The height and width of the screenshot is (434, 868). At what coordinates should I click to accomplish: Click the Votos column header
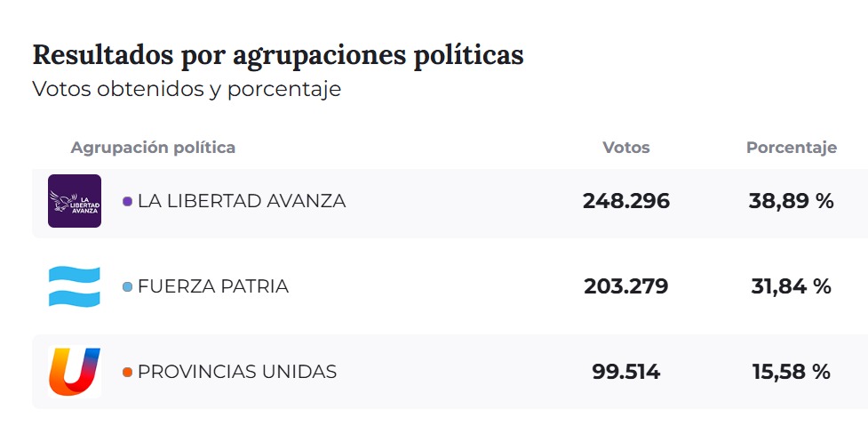pyautogui.click(x=626, y=148)
